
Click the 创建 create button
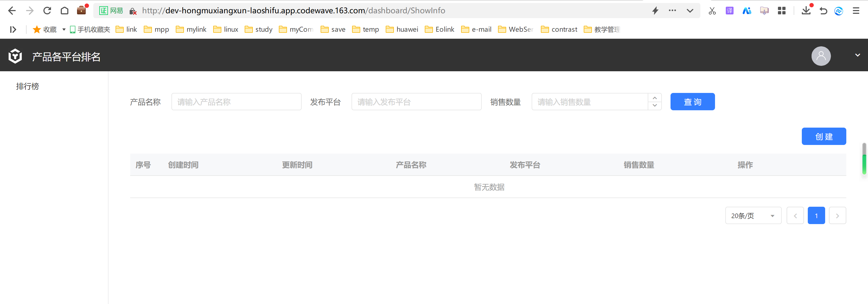(x=824, y=136)
